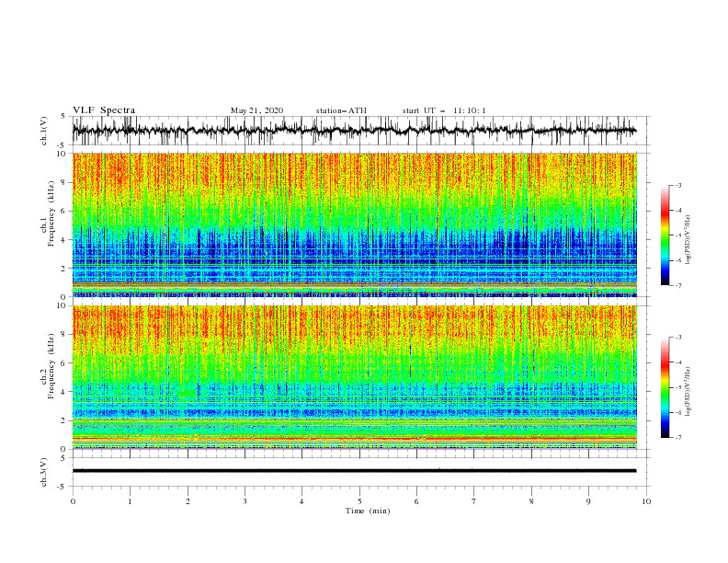Click the "-7" label on ch.1 color bar
Image resolution: width=728 pixels, height=563 pixels.
(677, 285)
